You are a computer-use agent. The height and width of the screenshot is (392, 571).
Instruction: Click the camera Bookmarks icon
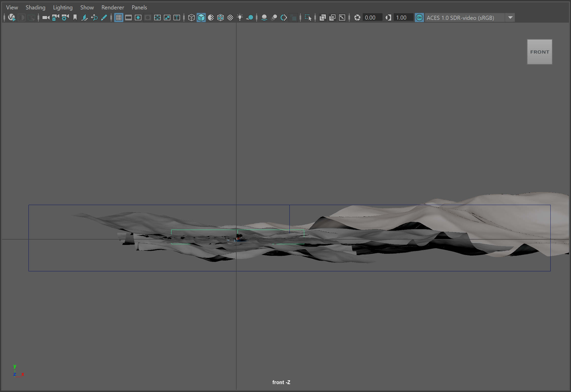tap(75, 18)
